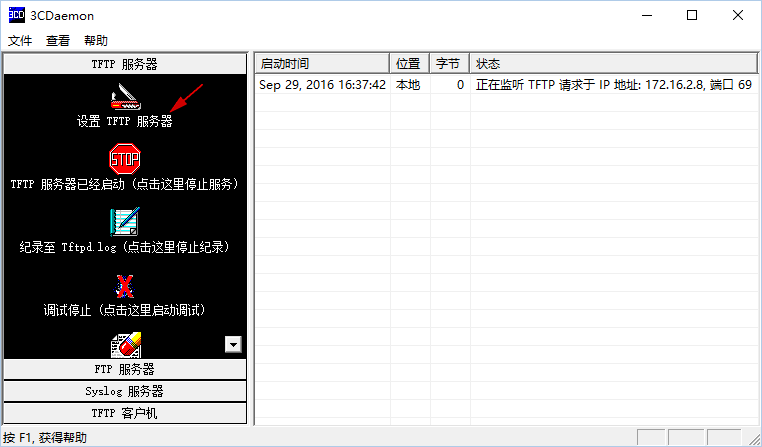Viewport: 762px width, 447px height.
Task: Open the 帮助 menu
Action: (x=96, y=40)
